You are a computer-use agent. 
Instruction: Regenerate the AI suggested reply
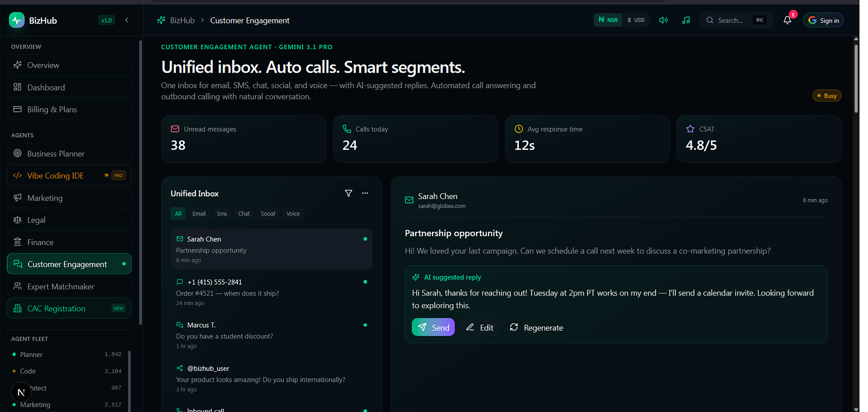536,328
